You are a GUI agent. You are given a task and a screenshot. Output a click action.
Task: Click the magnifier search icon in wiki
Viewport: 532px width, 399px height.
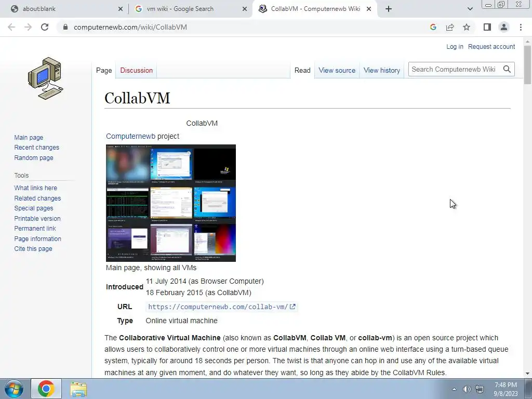(507, 69)
